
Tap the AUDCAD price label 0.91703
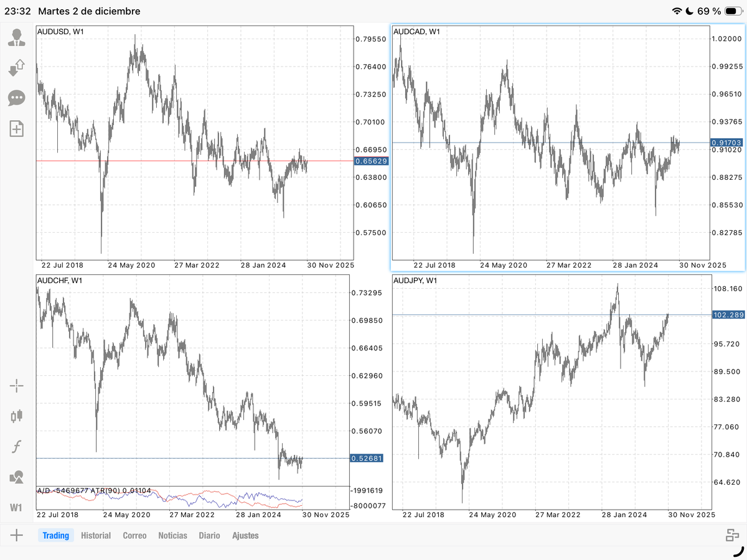point(728,142)
